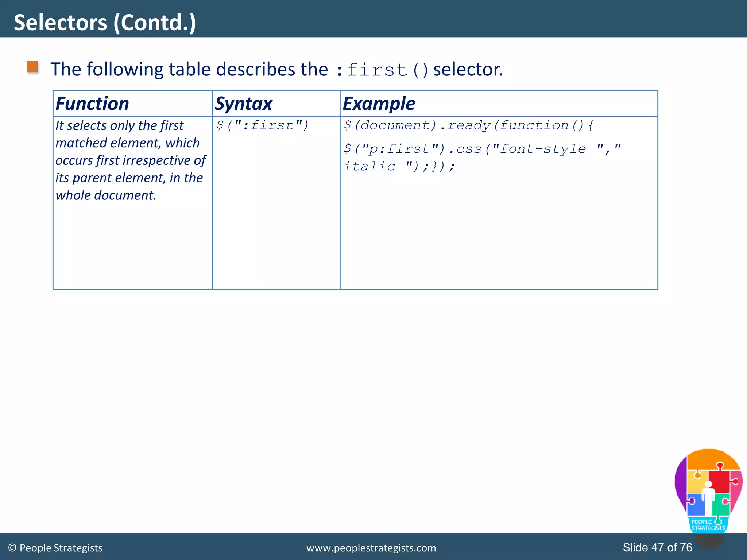Viewport: 747px width, 560px height.
Task: Click the $(":first") syntax cell text
Action: click(x=262, y=125)
